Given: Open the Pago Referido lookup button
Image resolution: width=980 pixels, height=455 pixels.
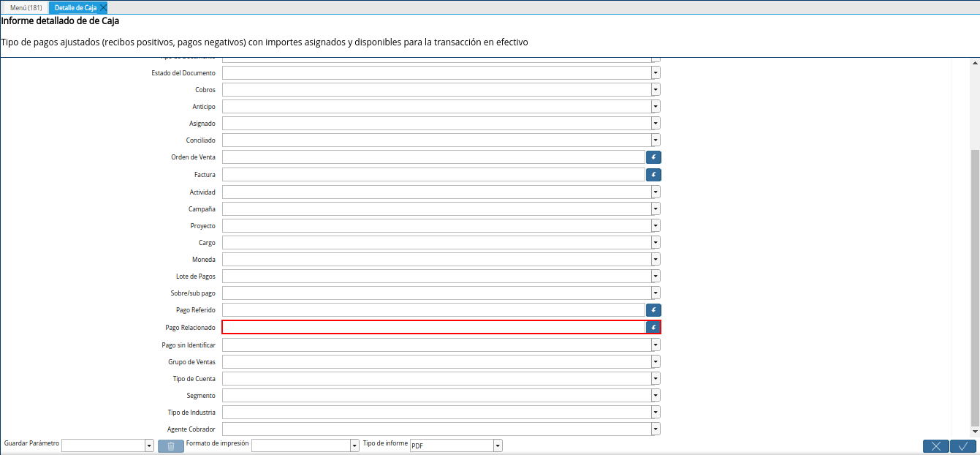Looking at the screenshot, I should [x=653, y=310].
